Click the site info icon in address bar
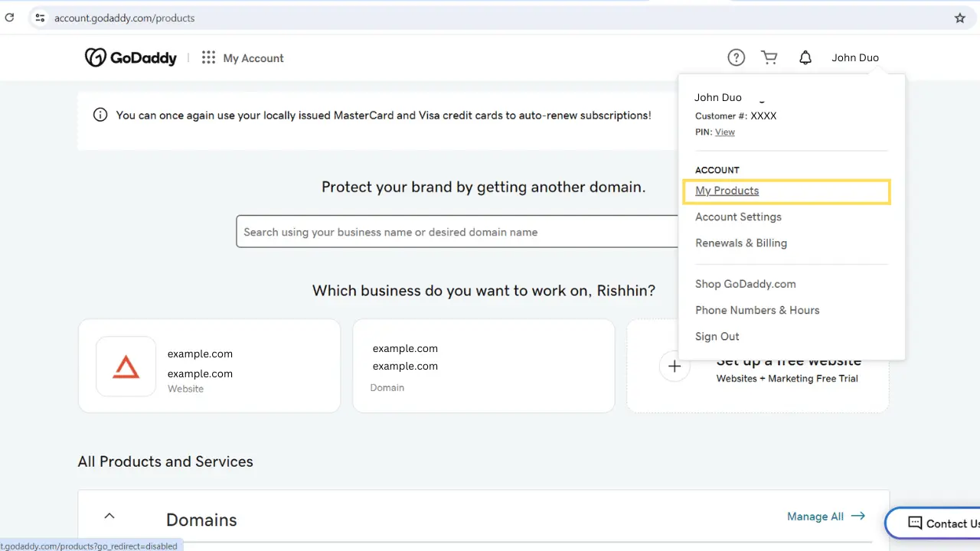 coord(41,18)
